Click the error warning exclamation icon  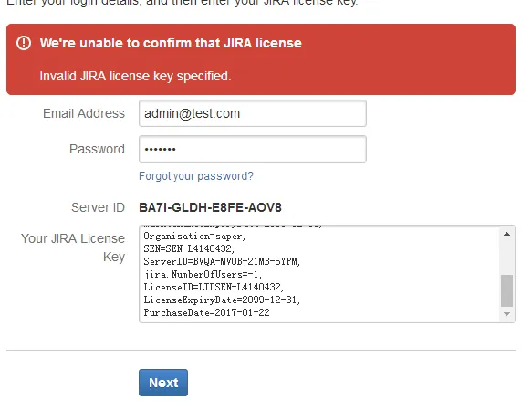coord(24,43)
